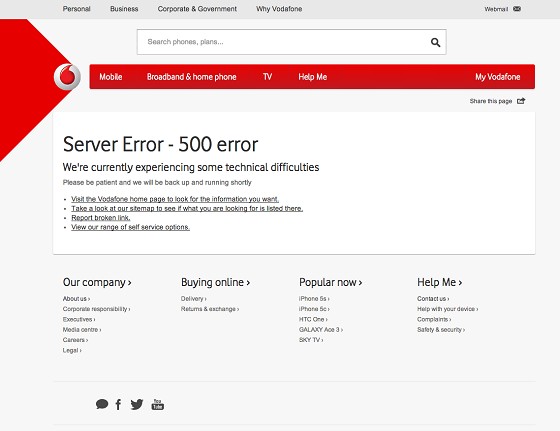Expand the Popular now section heading
This screenshot has width=560, height=431.
coord(331,282)
